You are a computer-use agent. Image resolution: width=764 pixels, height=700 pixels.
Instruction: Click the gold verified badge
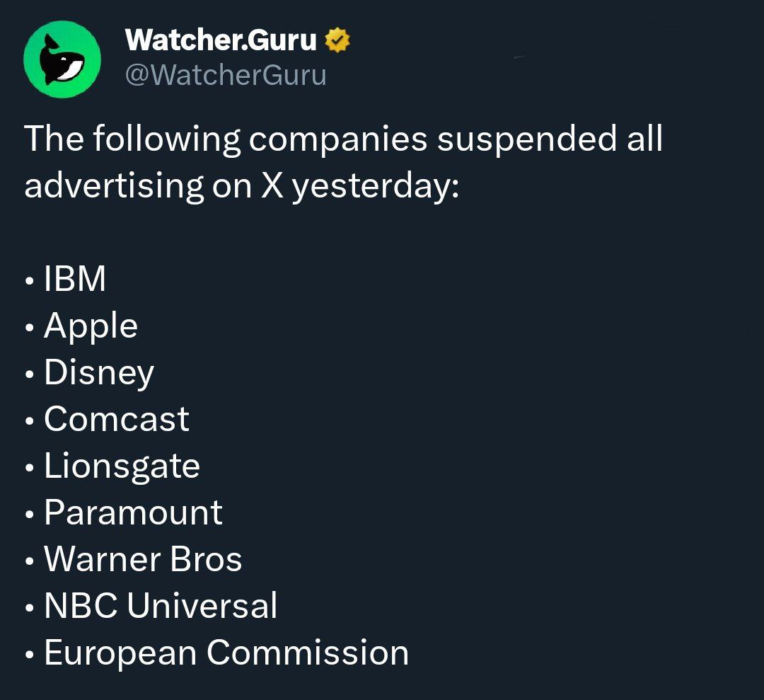click(x=337, y=42)
